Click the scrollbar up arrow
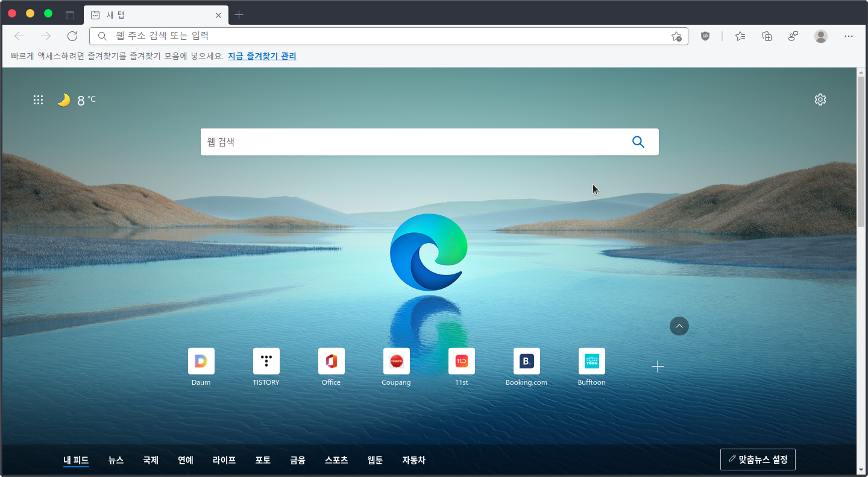Viewport: 868px width, 477px height. coord(861,72)
